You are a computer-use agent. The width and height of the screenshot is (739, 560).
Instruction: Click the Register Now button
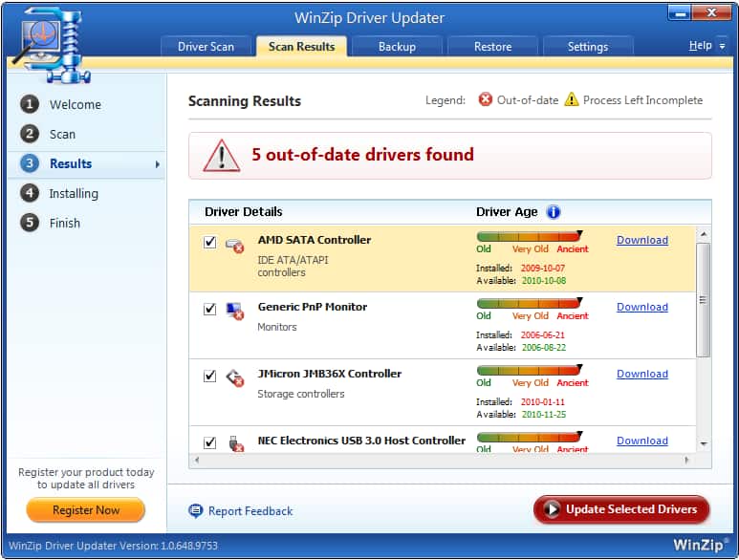click(86, 510)
